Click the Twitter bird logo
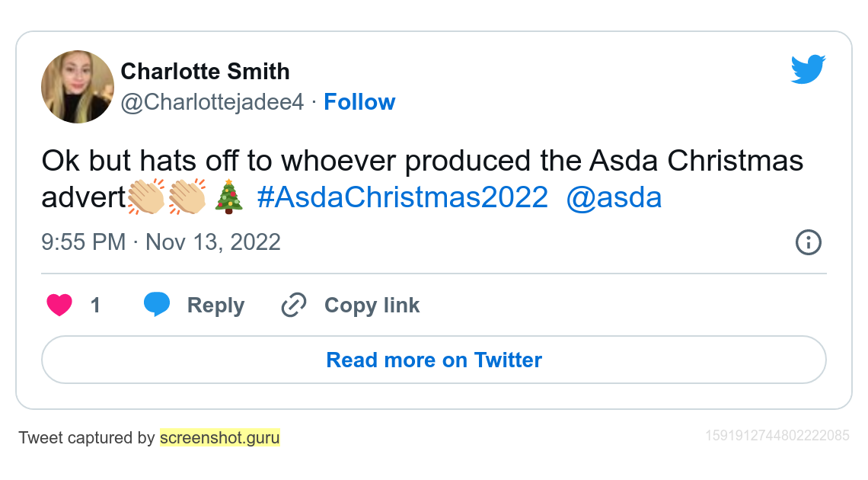 tap(808, 69)
